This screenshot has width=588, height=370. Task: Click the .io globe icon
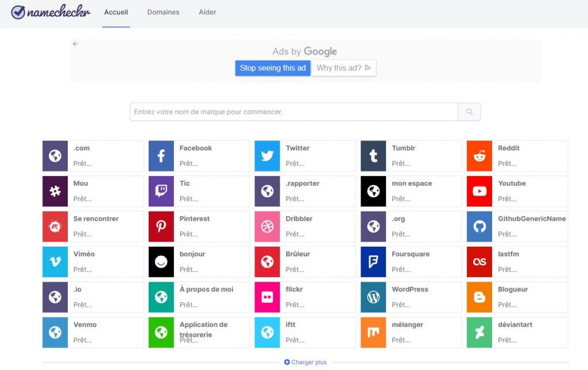55,297
